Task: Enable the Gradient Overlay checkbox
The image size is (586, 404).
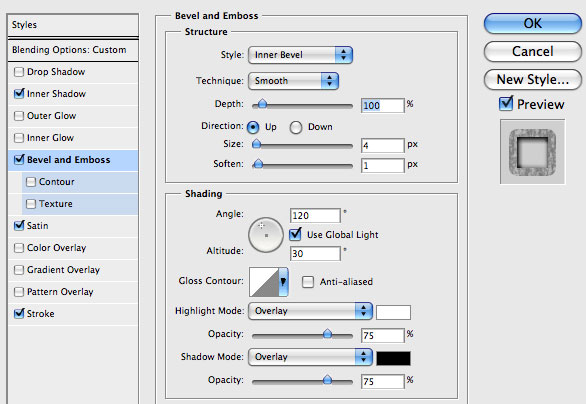Action: pos(19,270)
